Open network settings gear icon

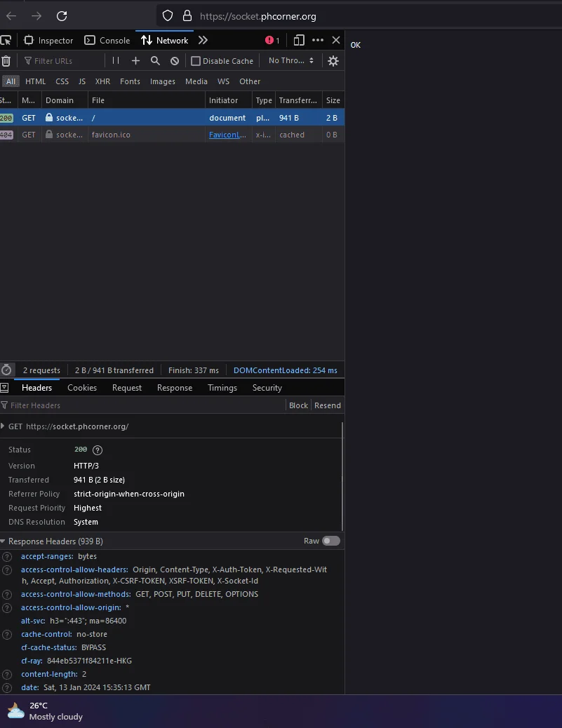(x=333, y=61)
